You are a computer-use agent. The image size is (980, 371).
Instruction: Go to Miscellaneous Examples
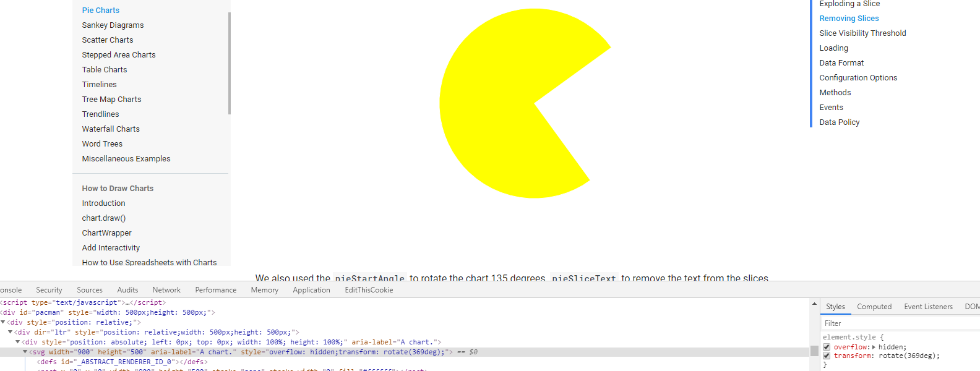tap(126, 159)
